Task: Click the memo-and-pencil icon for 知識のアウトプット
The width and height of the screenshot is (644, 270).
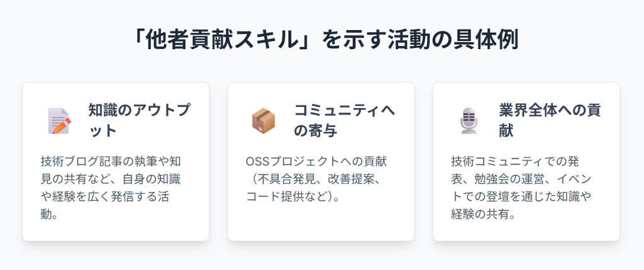Action: (59, 120)
